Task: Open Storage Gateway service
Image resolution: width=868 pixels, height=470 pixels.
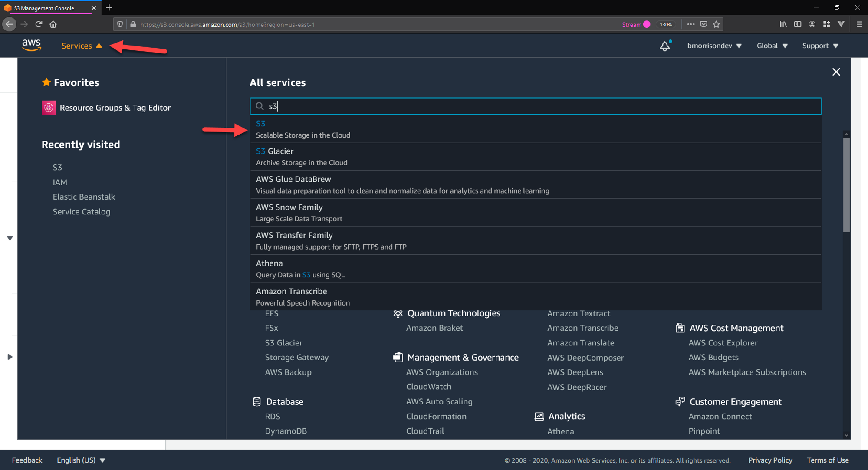Action: 297,357
